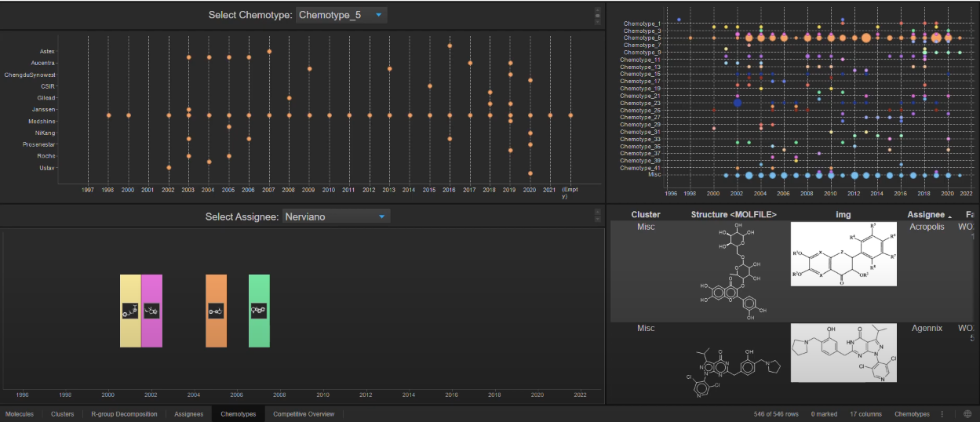Sort by the Assignee column header

coord(926,214)
